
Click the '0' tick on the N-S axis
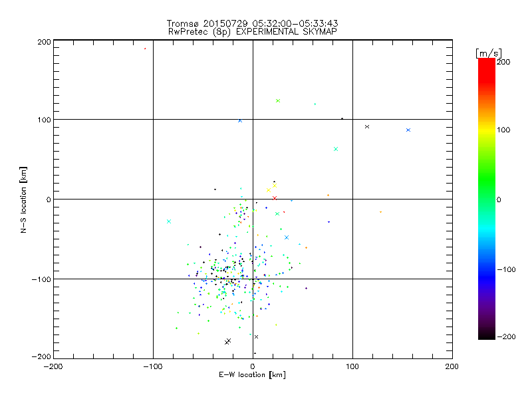[x=49, y=199]
